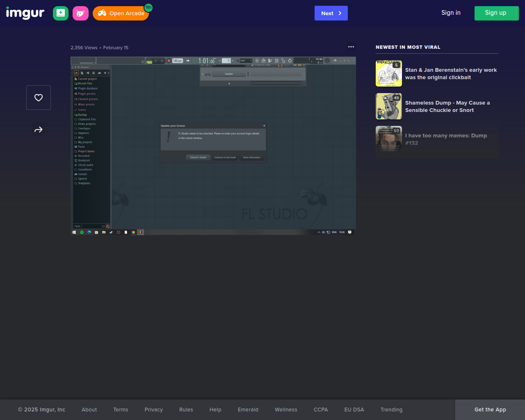Open the CCPA footer link
The image size is (525, 420).
(321, 410)
